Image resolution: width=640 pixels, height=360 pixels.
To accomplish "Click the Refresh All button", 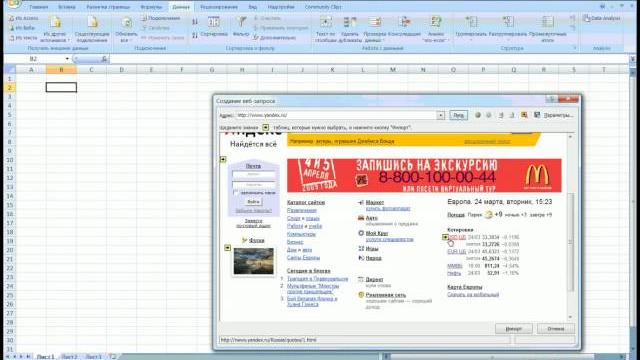I will [127, 29].
